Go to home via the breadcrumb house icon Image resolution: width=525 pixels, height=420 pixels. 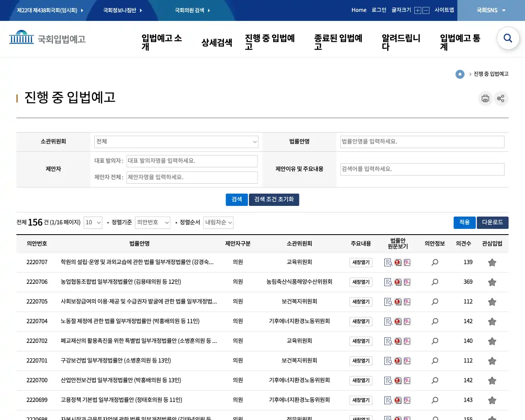click(460, 74)
